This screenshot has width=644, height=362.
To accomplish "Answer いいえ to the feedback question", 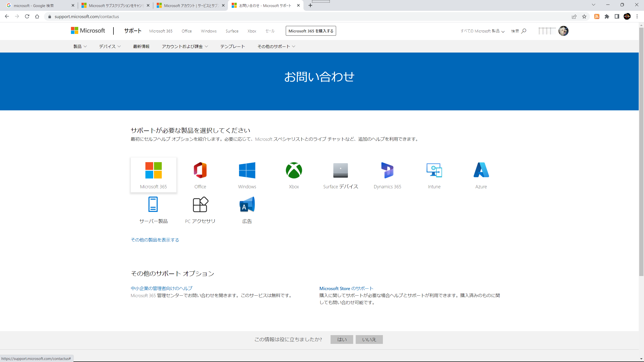I will tap(369, 339).
